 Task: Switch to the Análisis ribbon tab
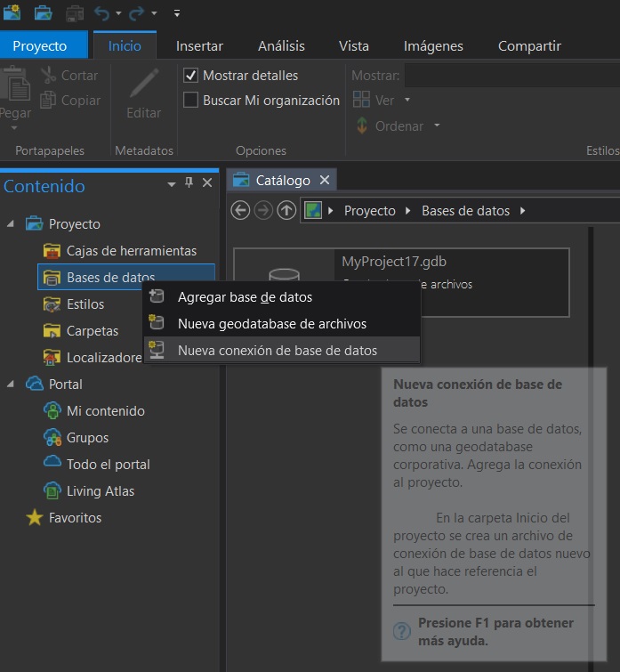point(281,46)
